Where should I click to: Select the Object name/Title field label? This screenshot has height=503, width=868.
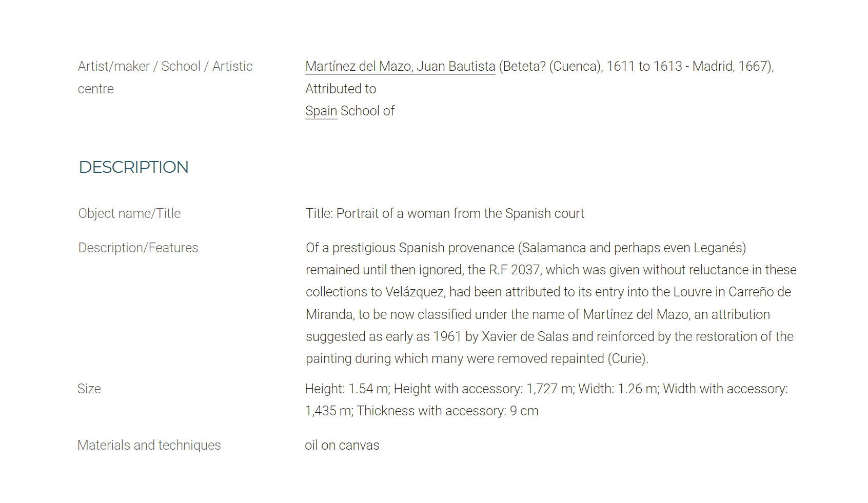[129, 213]
